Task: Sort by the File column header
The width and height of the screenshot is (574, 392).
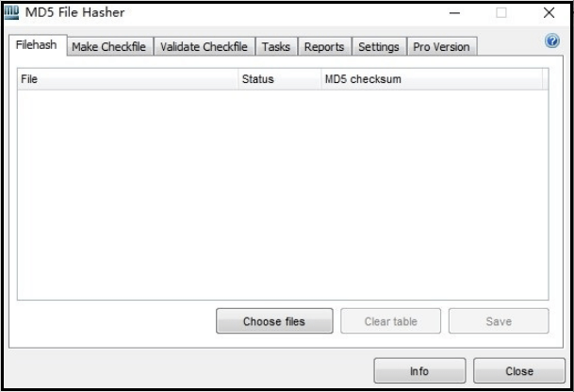Action: click(128, 79)
